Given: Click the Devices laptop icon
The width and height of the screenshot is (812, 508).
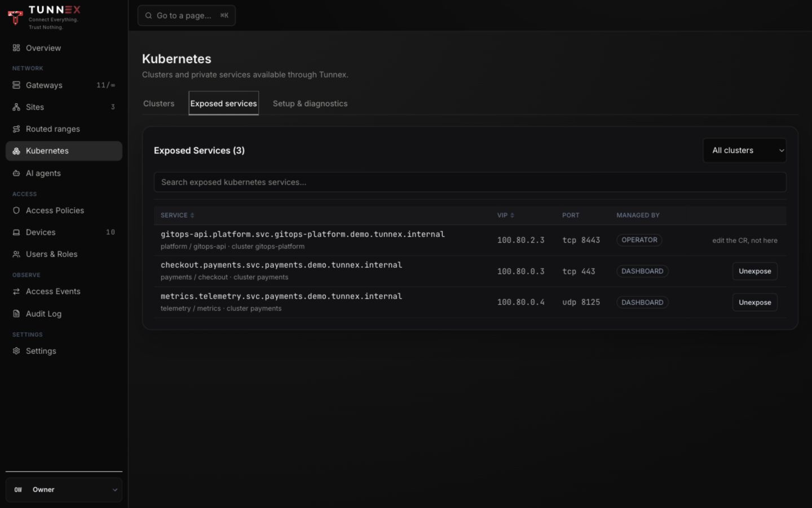Looking at the screenshot, I should tap(16, 233).
